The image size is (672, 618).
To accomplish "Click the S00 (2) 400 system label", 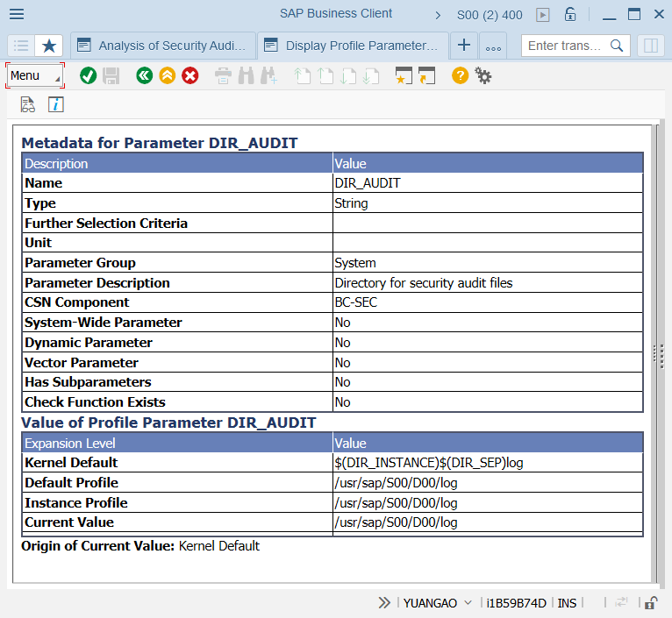I will click(490, 16).
